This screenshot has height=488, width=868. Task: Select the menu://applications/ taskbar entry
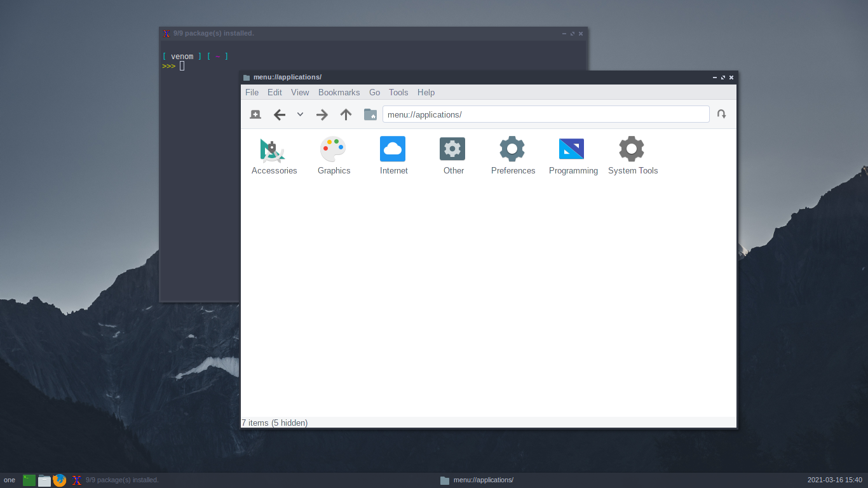pos(477,480)
